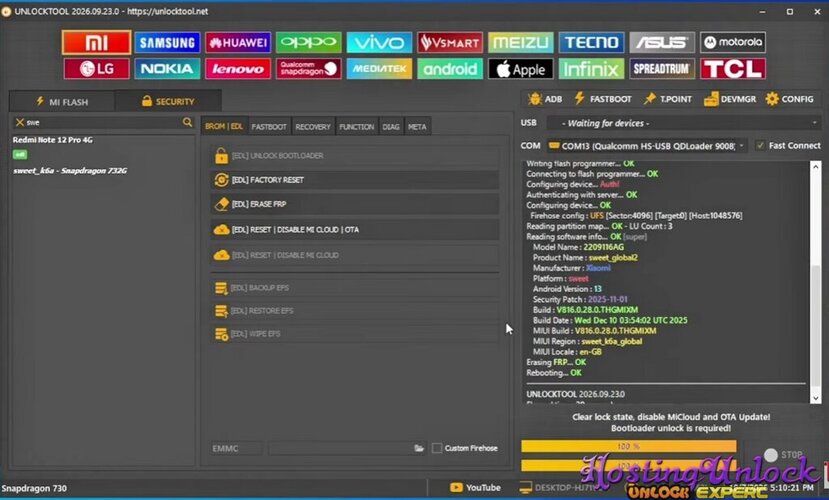The height and width of the screenshot is (500, 829).
Task: Open the EMMC storage type dropdown
Action: pyautogui.click(x=236, y=448)
